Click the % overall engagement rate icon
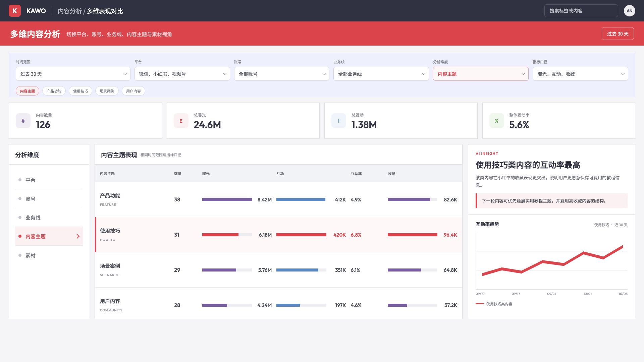 pyautogui.click(x=496, y=121)
